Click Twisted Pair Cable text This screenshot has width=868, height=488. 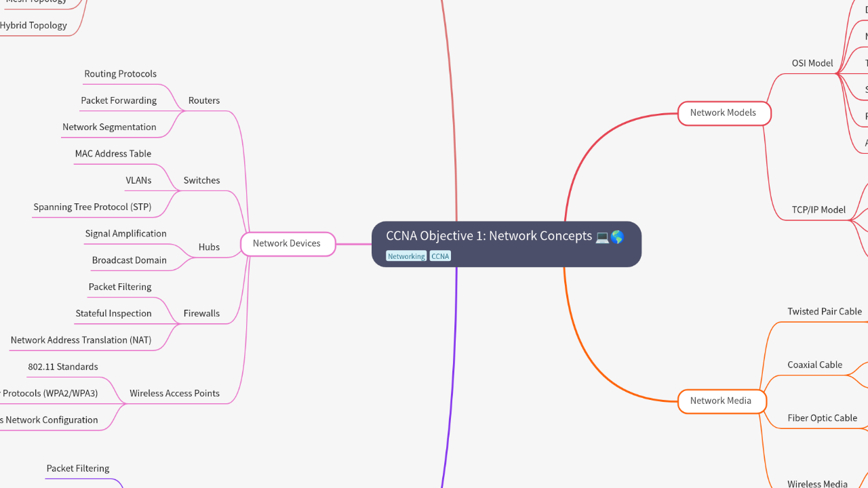(x=825, y=311)
